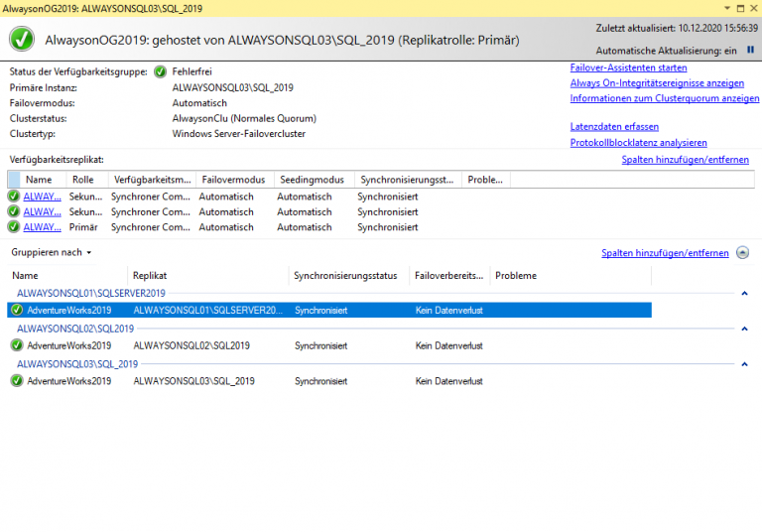Click status icon of the Primär replica row
The image size is (762, 532).
pyautogui.click(x=14, y=226)
